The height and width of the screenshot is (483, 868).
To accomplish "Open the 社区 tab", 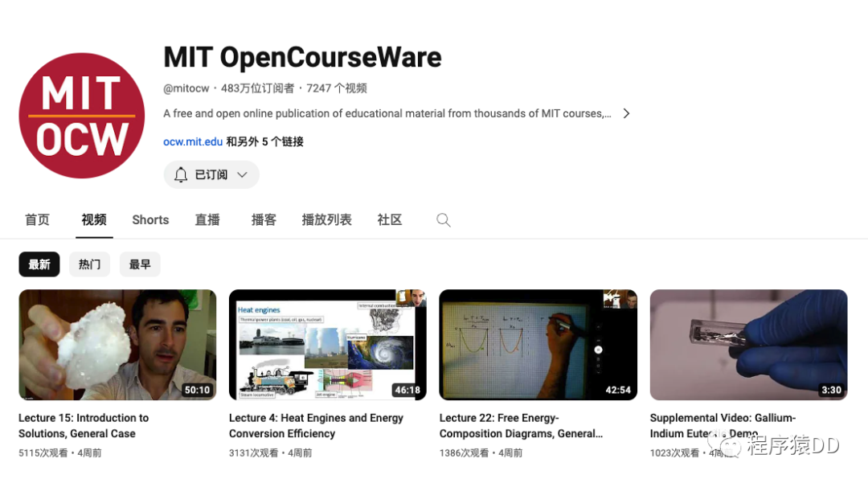I will (390, 219).
